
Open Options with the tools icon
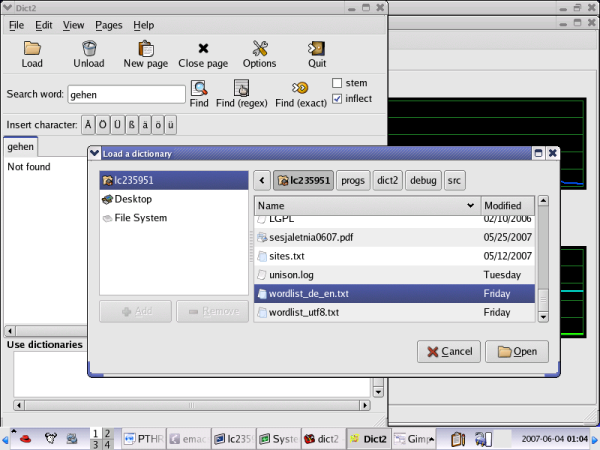(260, 49)
